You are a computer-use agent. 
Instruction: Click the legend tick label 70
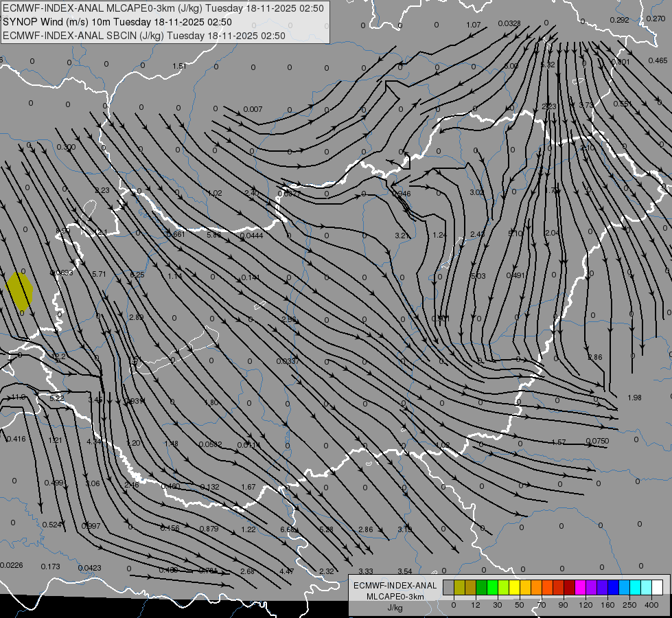click(x=542, y=605)
